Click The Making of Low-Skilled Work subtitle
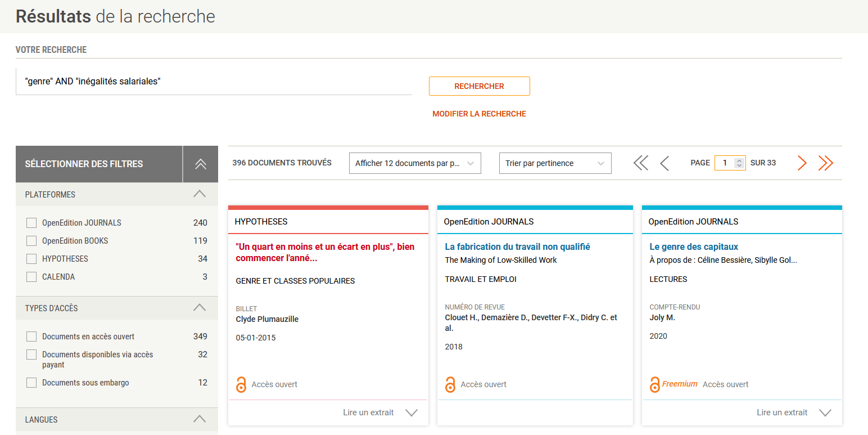The width and height of the screenshot is (868, 435). 501,260
